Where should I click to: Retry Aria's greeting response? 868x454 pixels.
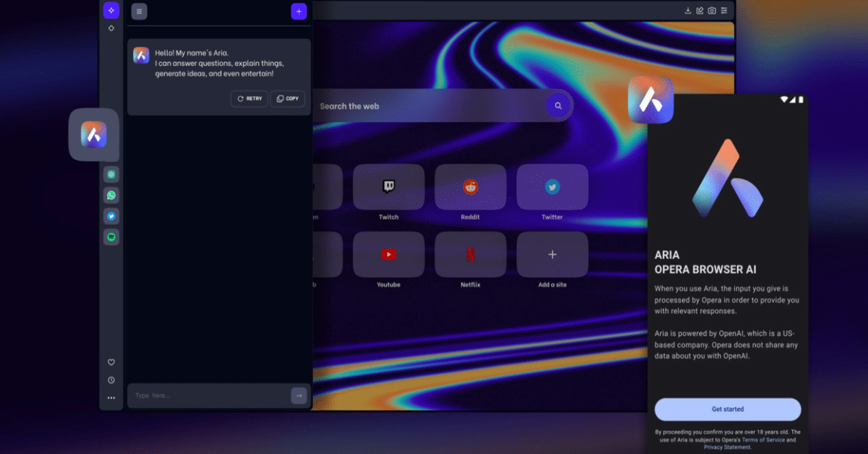pyautogui.click(x=250, y=98)
